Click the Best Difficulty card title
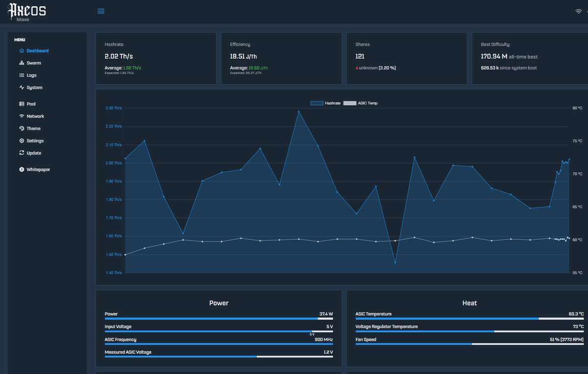The width and height of the screenshot is (588, 374). click(x=495, y=45)
